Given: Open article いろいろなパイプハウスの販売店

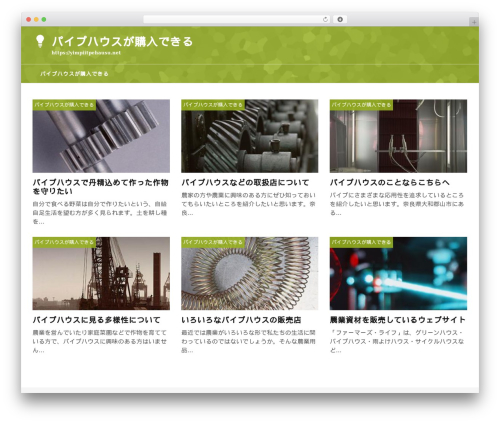Looking at the screenshot, I should coord(241,320).
